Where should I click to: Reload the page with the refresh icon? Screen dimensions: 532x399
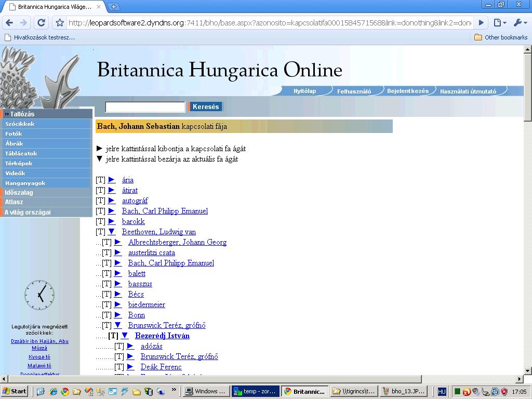click(42, 23)
